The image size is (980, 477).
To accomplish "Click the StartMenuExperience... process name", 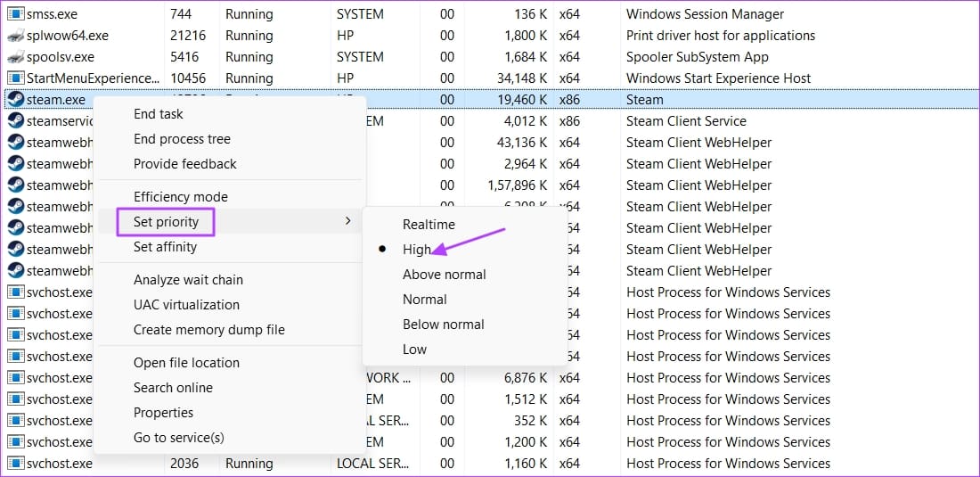I will [x=94, y=78].
